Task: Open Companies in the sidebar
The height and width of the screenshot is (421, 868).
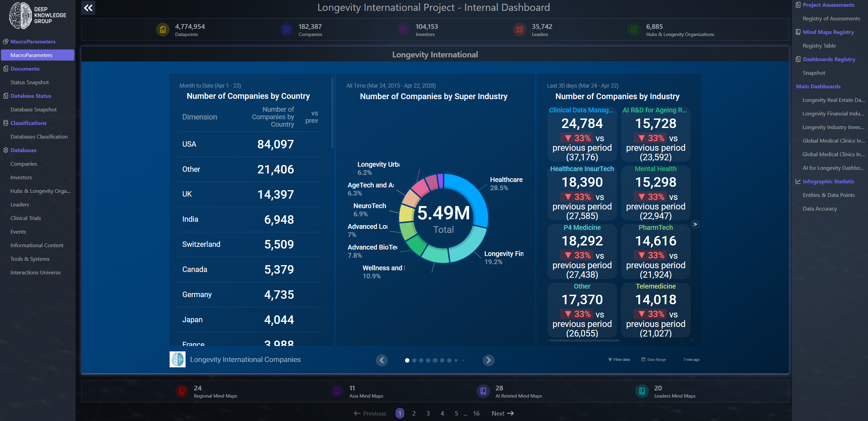Action: point(24,164)
